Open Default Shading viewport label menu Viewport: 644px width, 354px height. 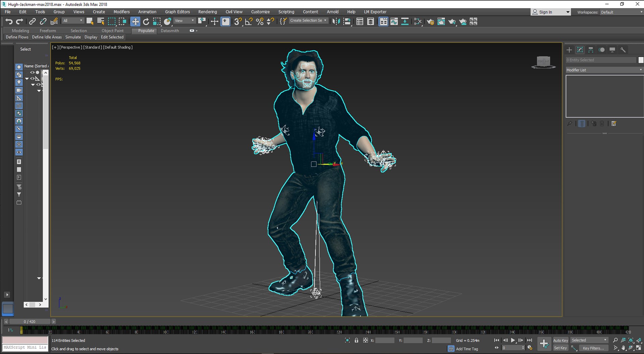click(x=118, y=47)
